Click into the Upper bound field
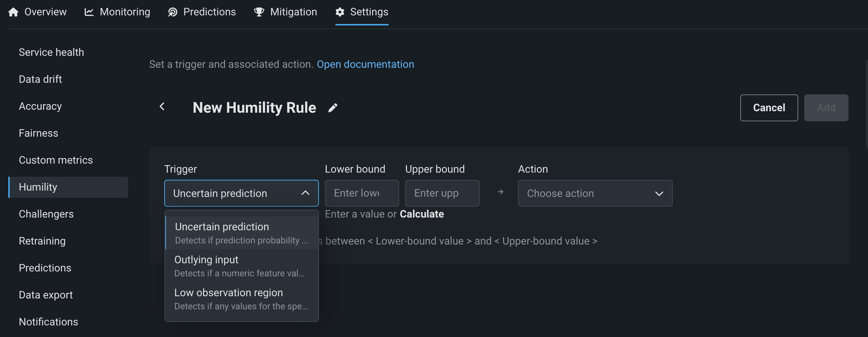This screenshot has width=868, height=337. [x=442, y=193]
